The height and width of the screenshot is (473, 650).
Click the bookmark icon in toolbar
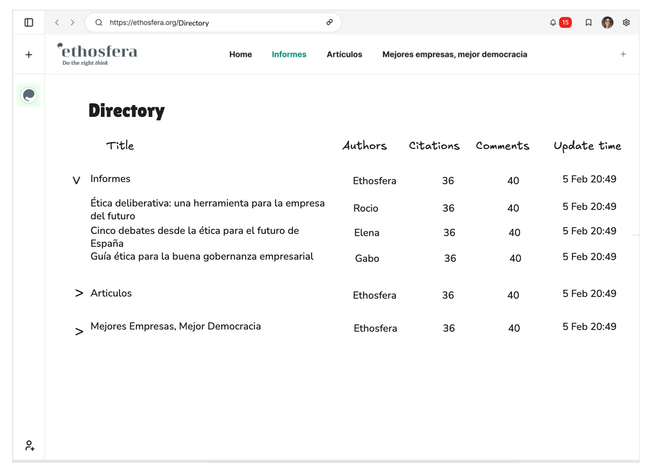click(x=588, y=22)
